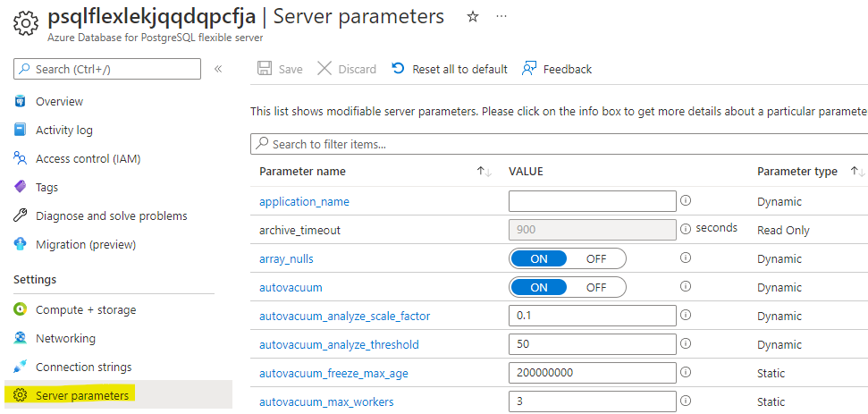Viewport: 868px width, 414px height.
Task: Open Connection strings settings
Action: click(84, 367)
